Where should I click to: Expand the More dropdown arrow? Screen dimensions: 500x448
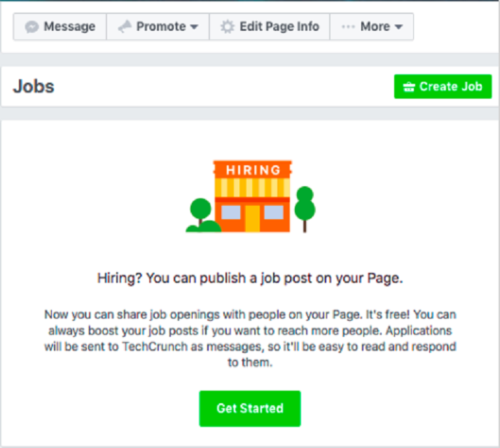398,27
